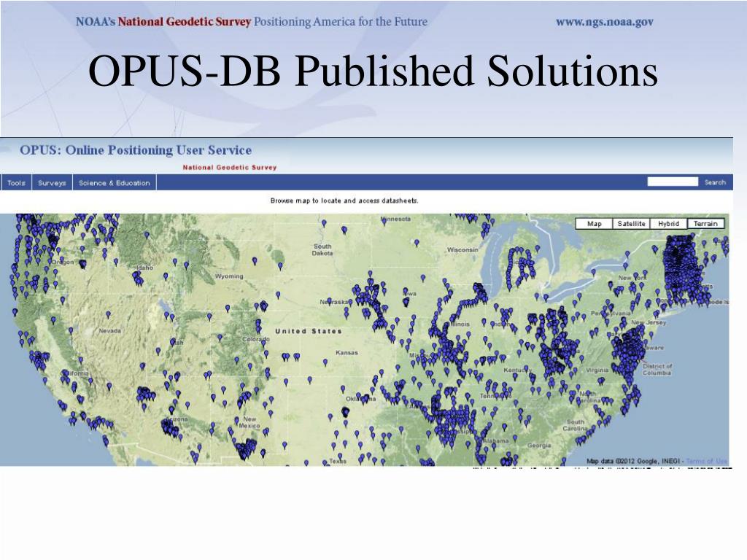This screenshot has width=747, height=560.
Task: Click the 'Nevada' map label
Action: click(x=109, y=330)
